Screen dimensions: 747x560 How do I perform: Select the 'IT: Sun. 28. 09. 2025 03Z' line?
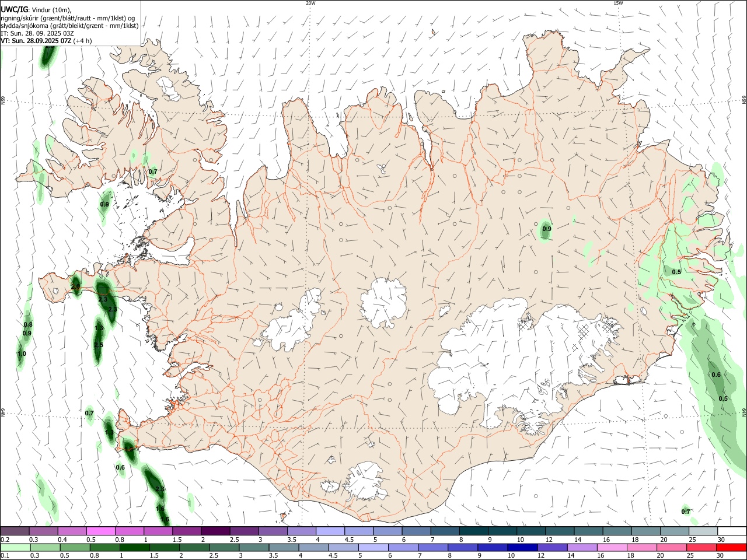(x=37, y=33)
